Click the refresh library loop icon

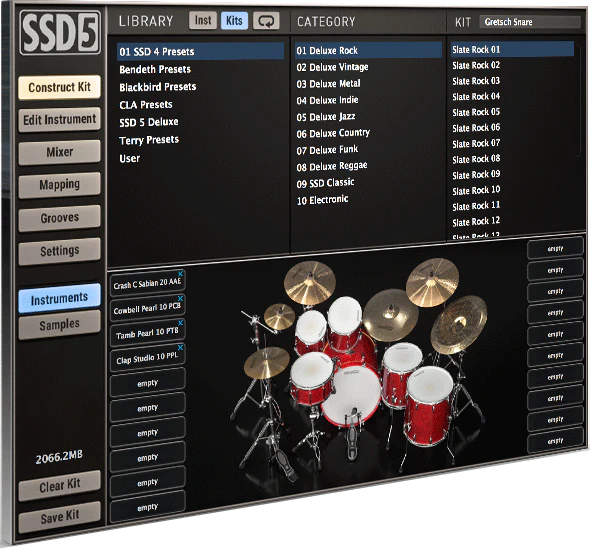266,21
